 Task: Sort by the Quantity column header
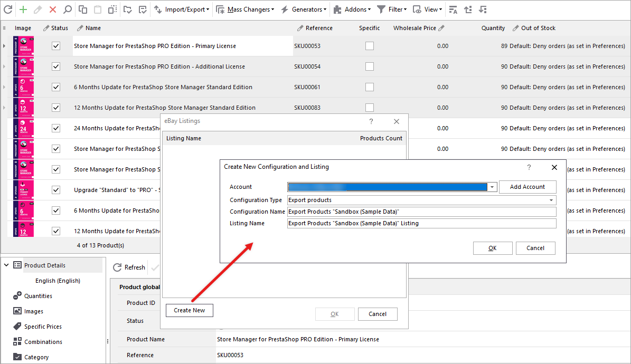tap(493, 28)
